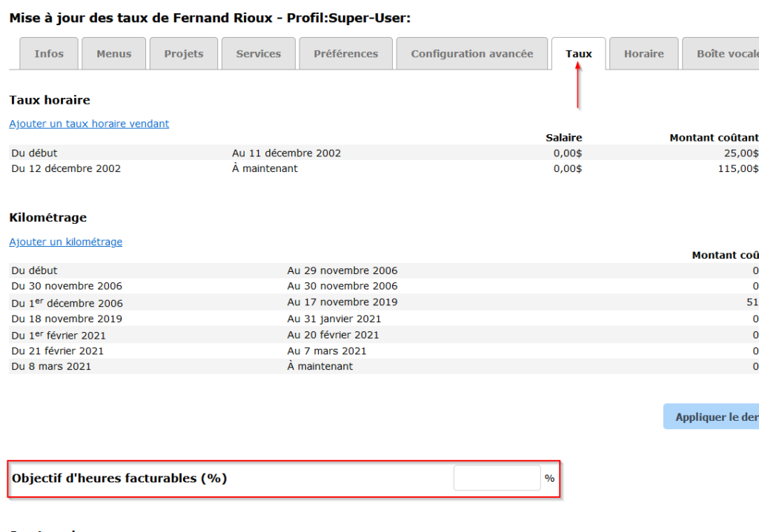Click the 'Ajouter un kilométrage' link
The width and height of the screenshot is (759, 532).
(65, 242)
